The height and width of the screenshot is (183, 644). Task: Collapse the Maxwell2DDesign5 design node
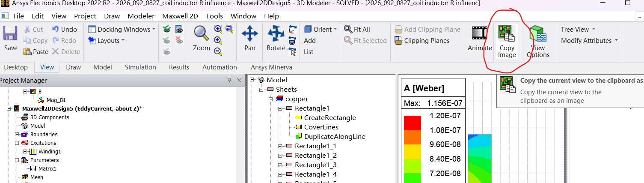[x=9, y=109]
